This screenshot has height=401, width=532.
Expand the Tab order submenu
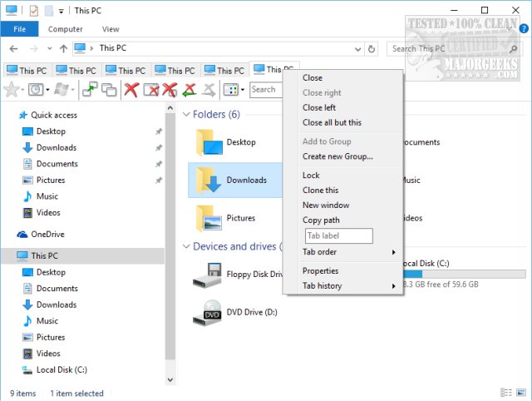393,252
